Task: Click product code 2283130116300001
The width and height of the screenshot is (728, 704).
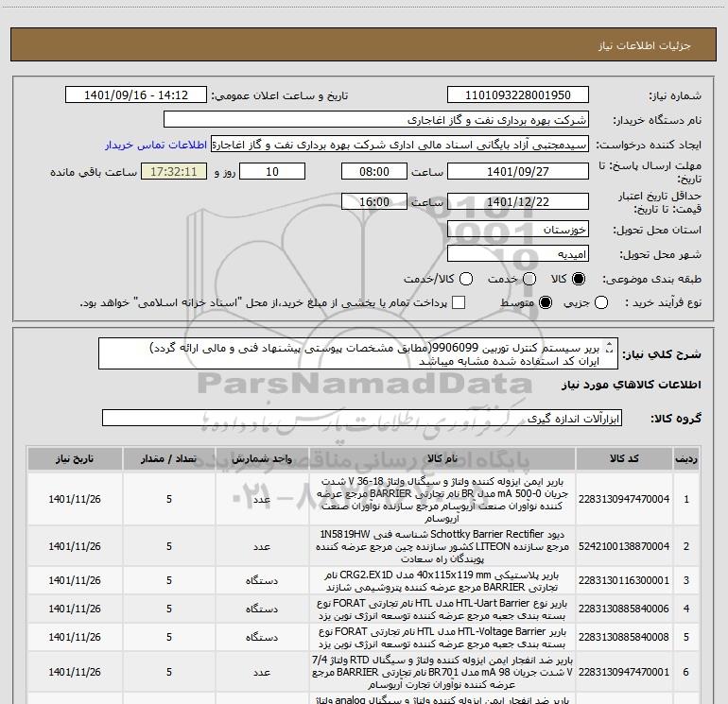Action: coord(624,580)
